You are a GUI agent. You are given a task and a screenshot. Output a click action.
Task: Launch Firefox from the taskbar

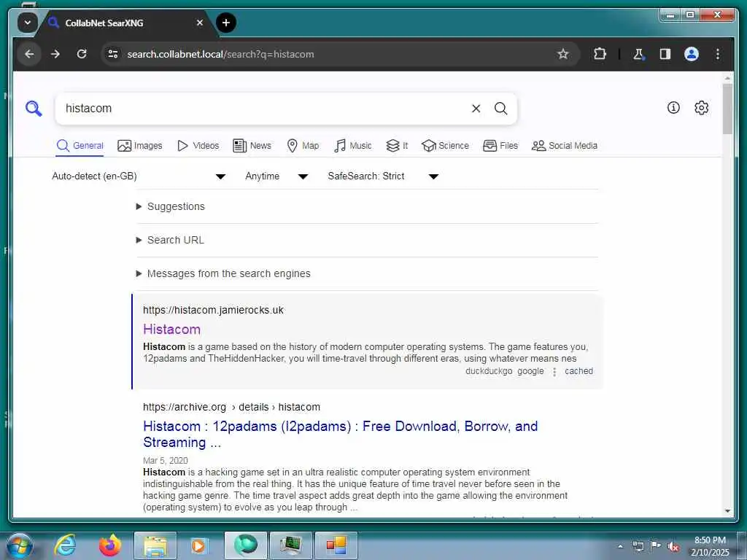point(110,545)
